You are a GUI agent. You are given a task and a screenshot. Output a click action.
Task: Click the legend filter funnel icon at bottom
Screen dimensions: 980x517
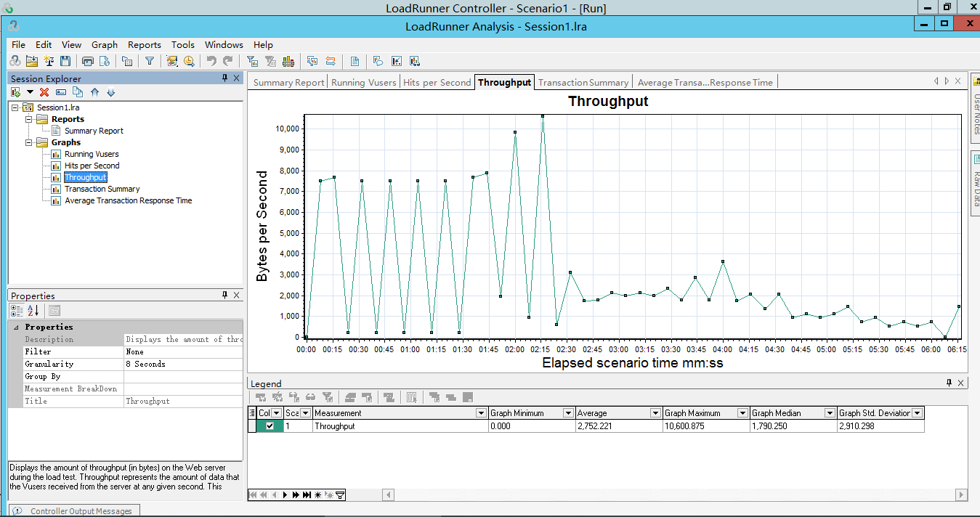[340, 495]
